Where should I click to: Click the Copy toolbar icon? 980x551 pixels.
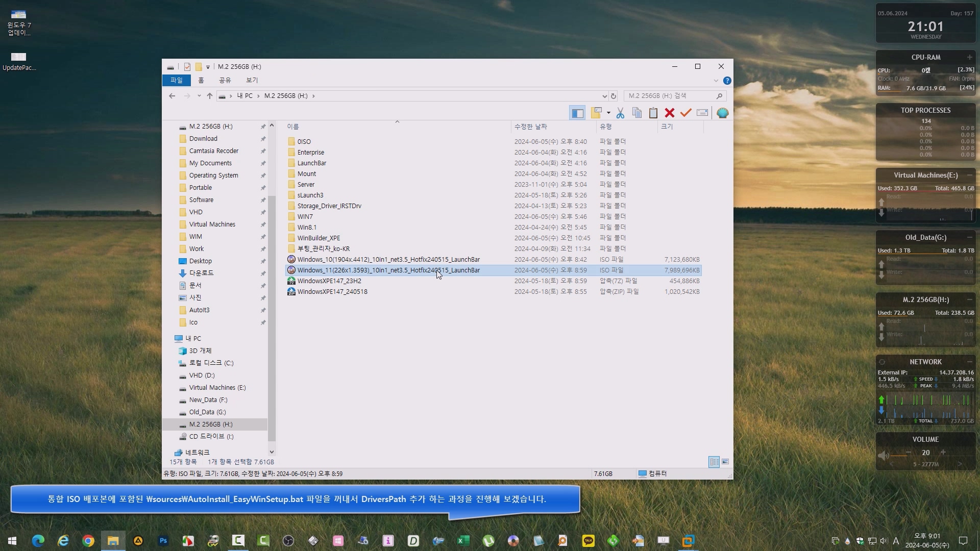637,113
